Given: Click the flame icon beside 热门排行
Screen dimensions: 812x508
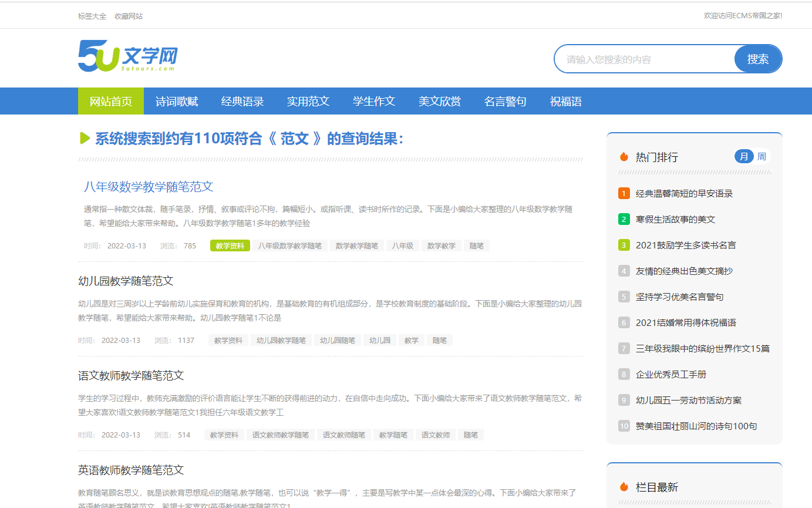Looking at the screenshot, I should click(x=623, y=156).
